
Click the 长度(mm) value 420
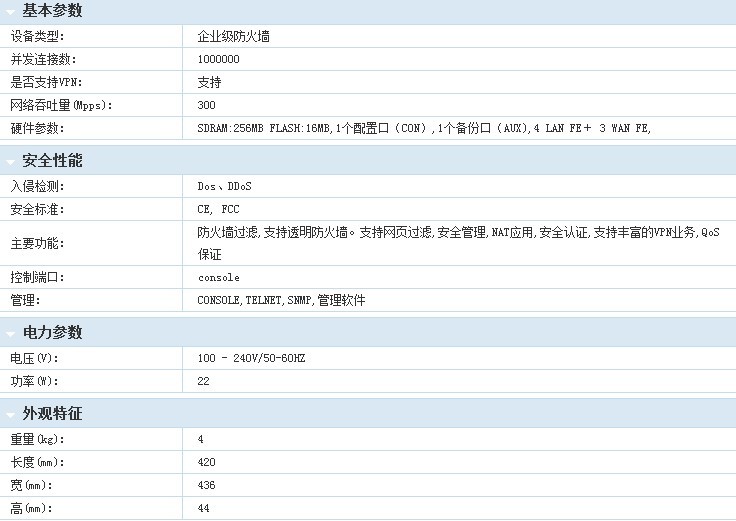click(207, 462)
